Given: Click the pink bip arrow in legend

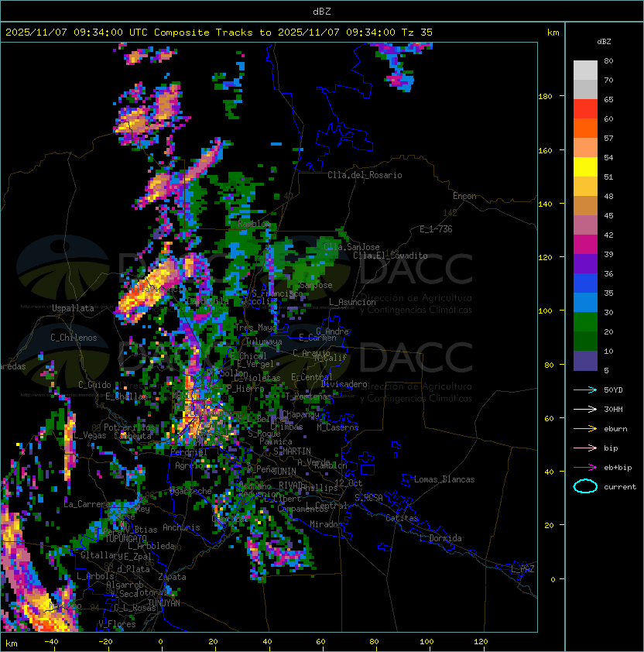Looking at the screenshot, I should pos(585,448).
